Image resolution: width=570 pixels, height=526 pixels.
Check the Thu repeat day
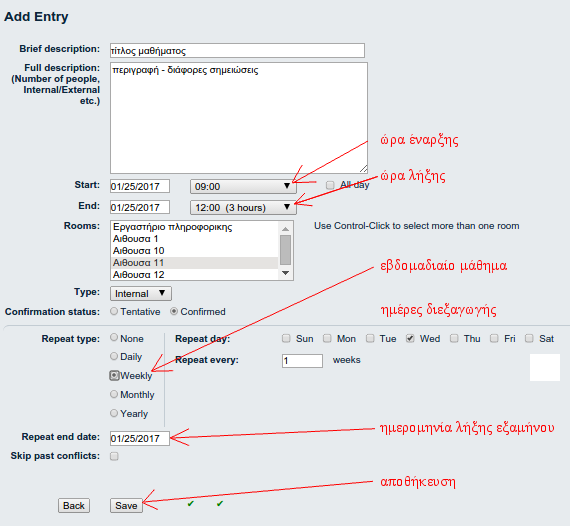[454, 338]
